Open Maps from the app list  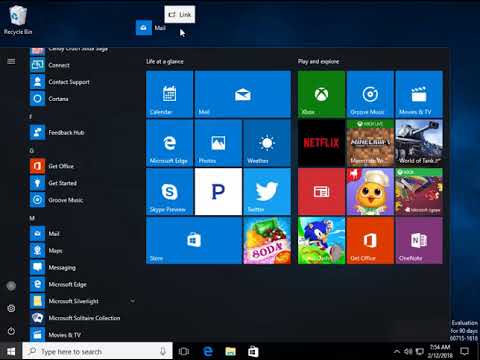83,251
